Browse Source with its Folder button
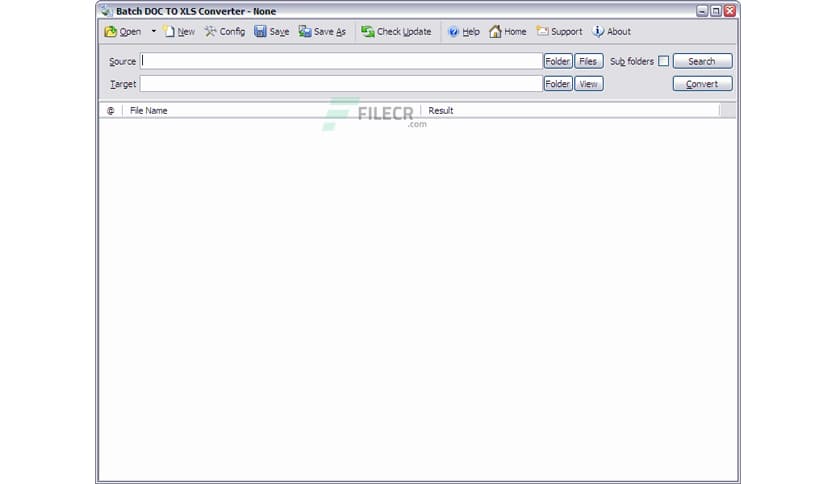Viewport: 836px width, 484px height. pos(558,61)
